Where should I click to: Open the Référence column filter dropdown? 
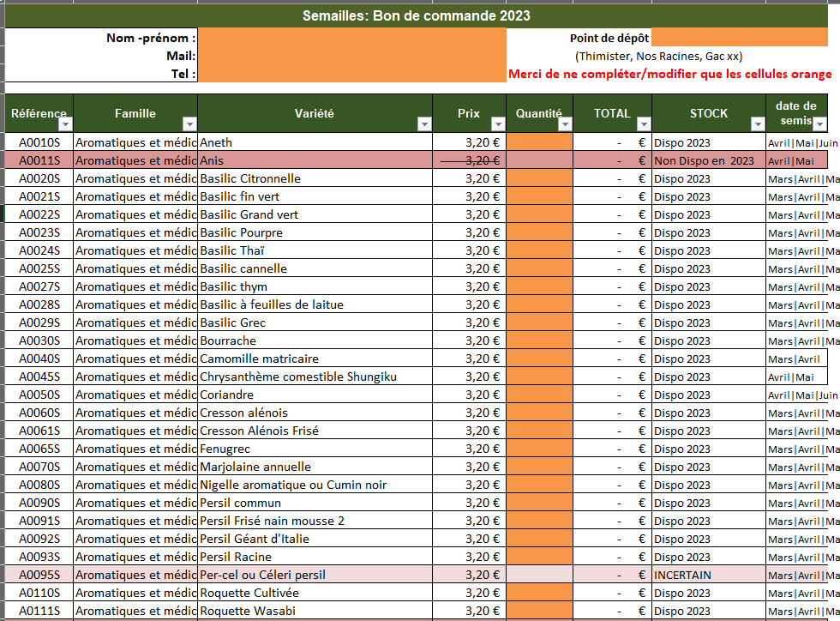tap(65, 124)
